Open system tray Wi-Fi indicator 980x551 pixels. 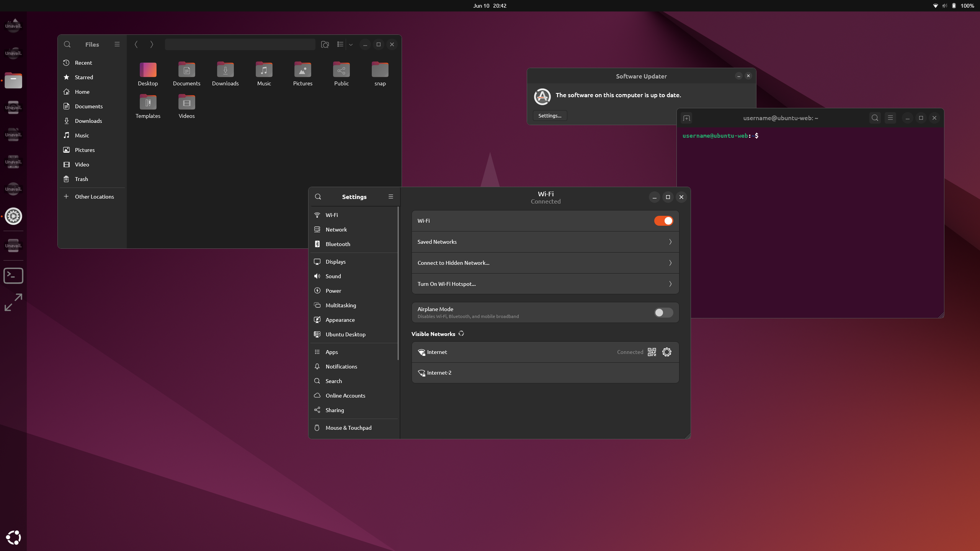tap(935, 6)
